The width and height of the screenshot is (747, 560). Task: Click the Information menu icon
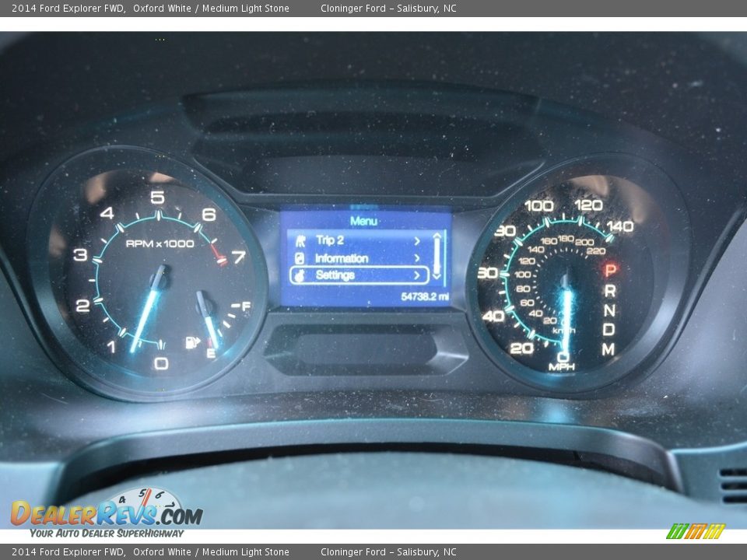pyautogui.click(x=300, y=258)
